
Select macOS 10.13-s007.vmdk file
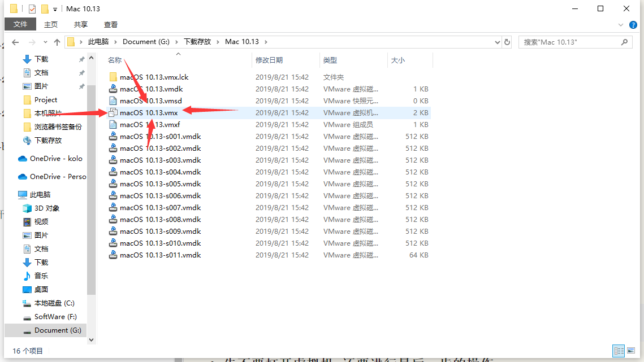[160, 208]
